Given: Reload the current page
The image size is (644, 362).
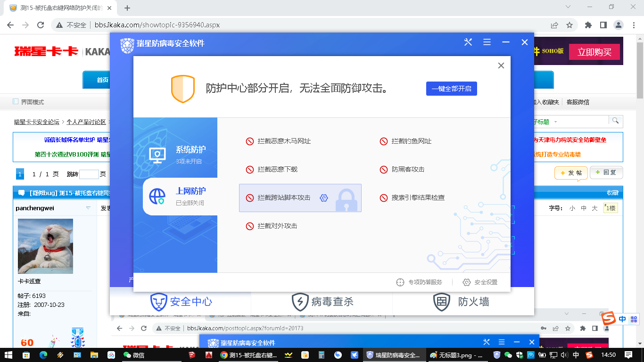Looking at the screenshot, I should [41, 25].
